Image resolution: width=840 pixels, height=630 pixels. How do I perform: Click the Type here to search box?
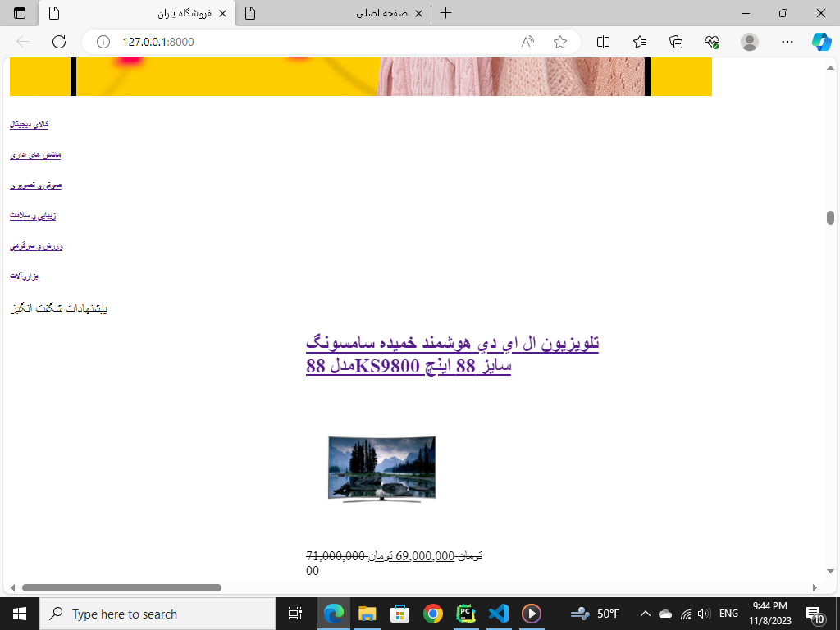(x=157, y=614)
